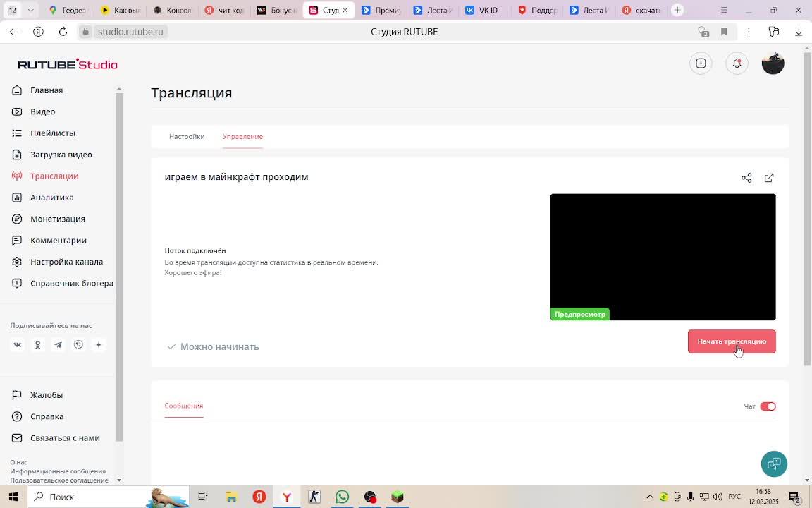812x508 pixels.
Task: Open Информационные сообщения link
Action: coord(58,471)
